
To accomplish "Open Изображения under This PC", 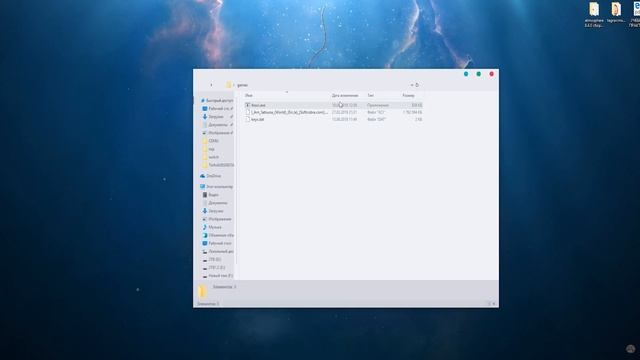I will coord(217,219).
